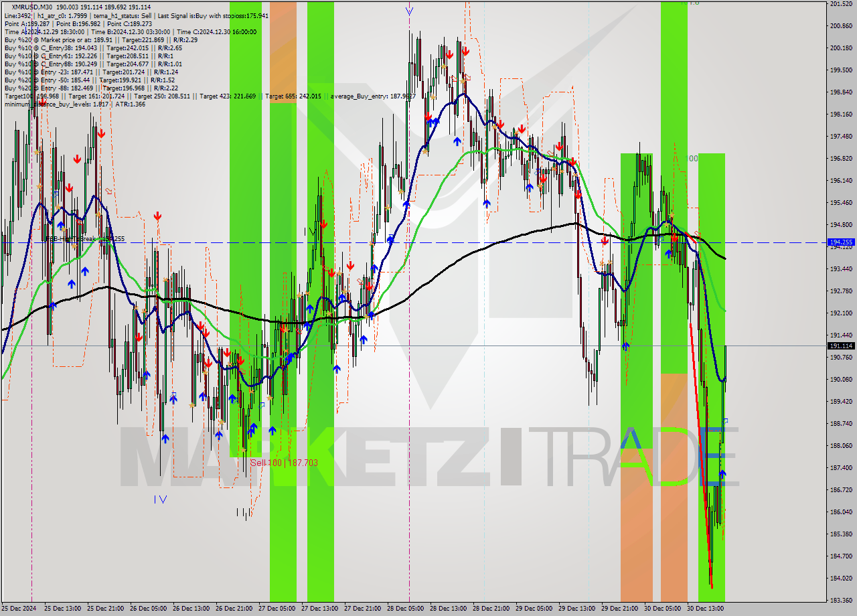This screenshot has height=616, width=857.
Task: Click the '27 Dec 13:00' time label
Action: tap(319, 609)
